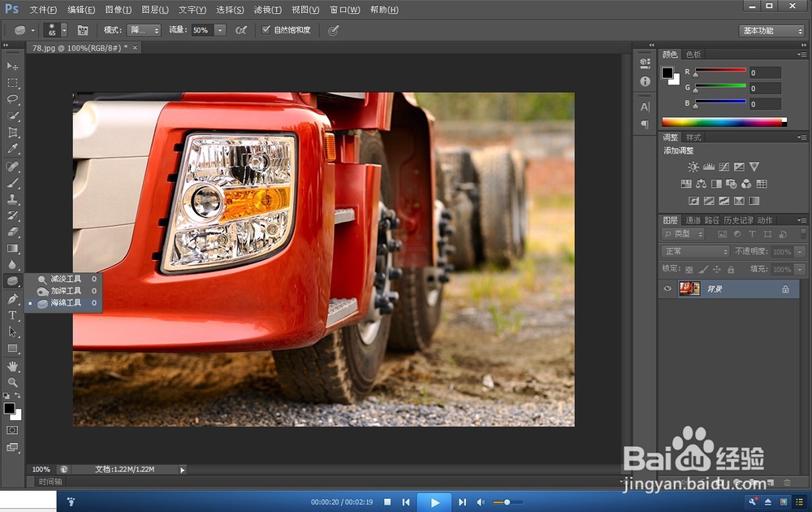Open the 模式 dropdown
This screenshot has height=512, width=812.
(144, 30)
